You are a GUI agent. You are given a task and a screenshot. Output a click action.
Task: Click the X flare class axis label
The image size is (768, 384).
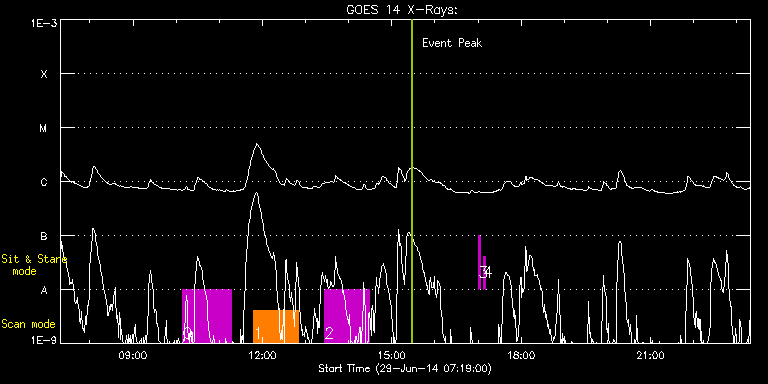pos(44,74)
